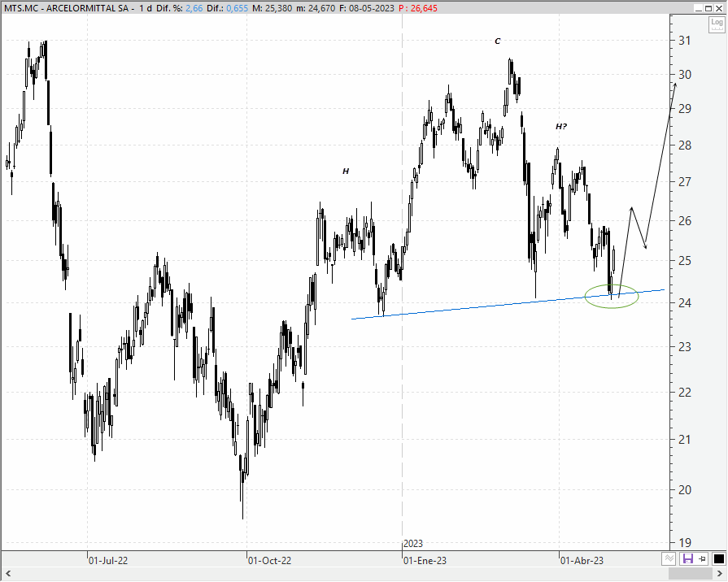Click the 1 d timeframe label
This screenshot has width=728, height=582.
point(146,8)
